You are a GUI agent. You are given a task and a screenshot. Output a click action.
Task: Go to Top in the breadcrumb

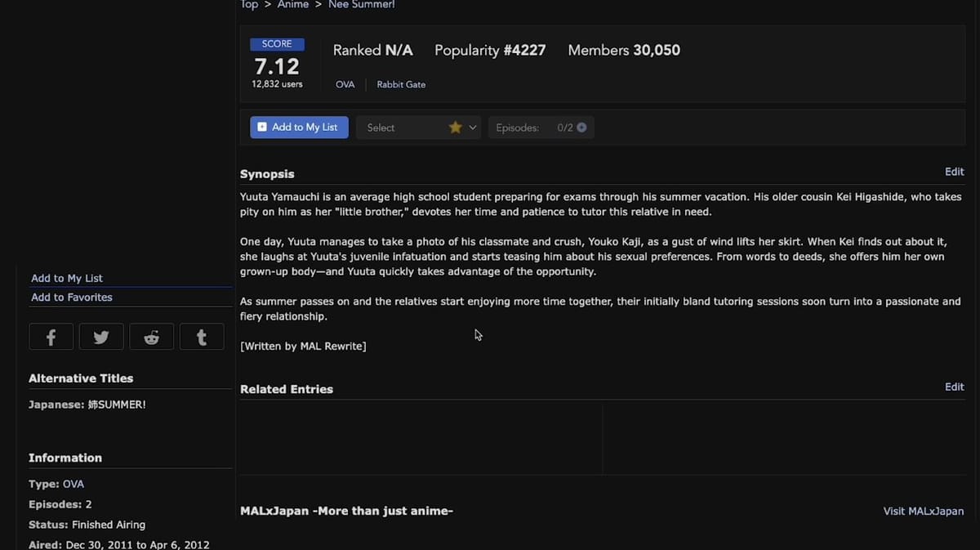click(x=249, y=5)
